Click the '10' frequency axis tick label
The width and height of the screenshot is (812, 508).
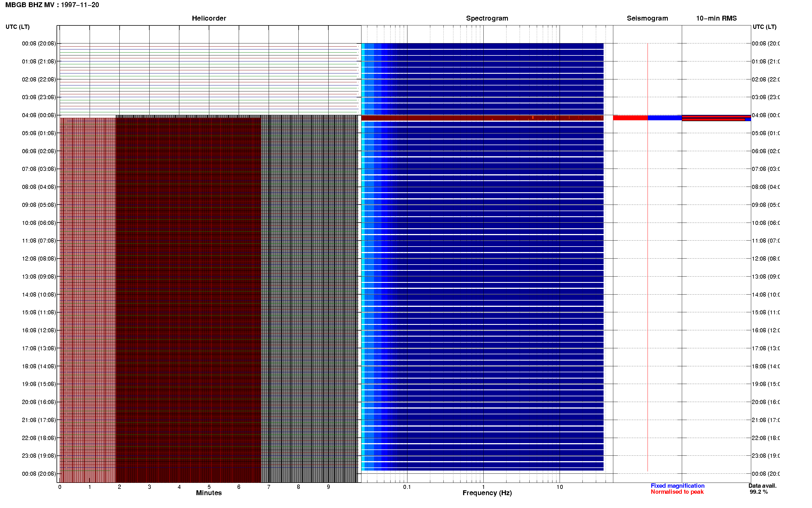[559, 487]
